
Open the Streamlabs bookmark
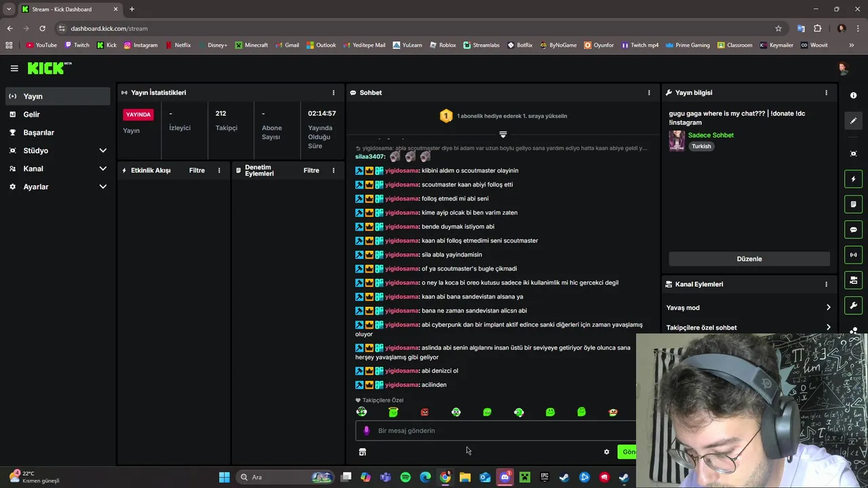click(481, 45)
